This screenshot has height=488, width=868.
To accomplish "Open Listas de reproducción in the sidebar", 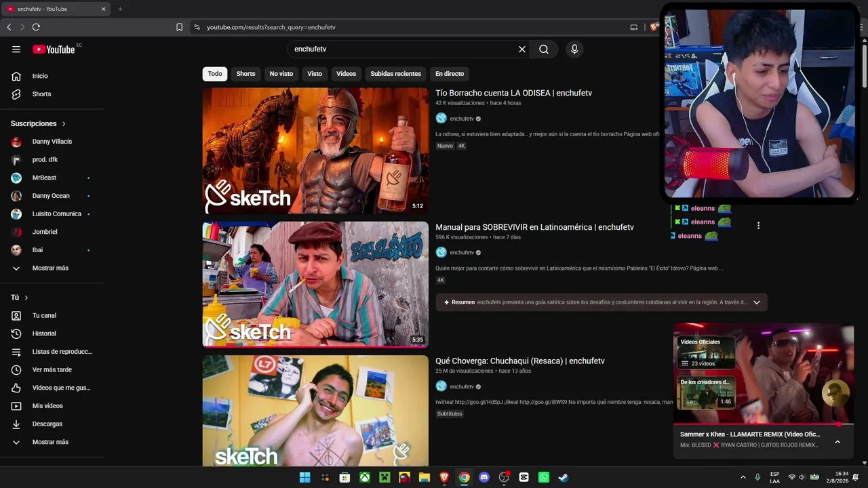I will click(52, 352).
